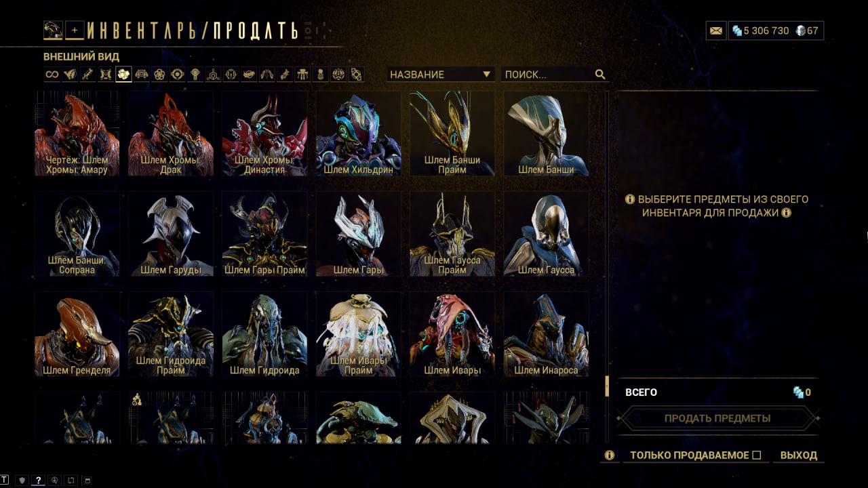Click the 'Продать предметы' button

(x=717, y=418)
